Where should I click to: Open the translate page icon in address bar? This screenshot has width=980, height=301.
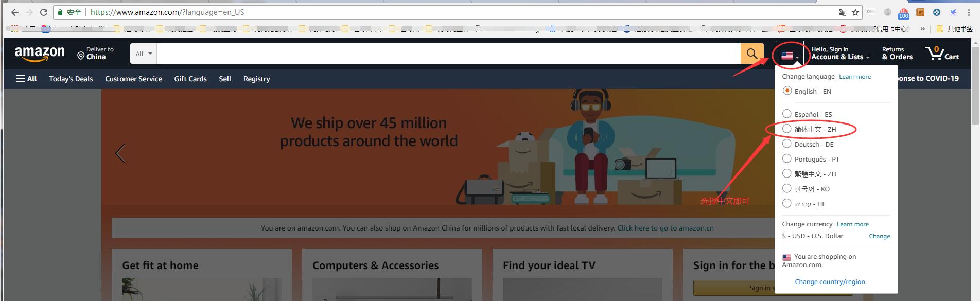[x=842, y=12]
